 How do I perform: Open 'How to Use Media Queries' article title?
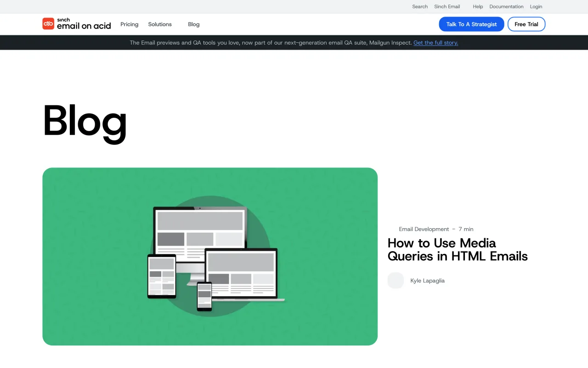click(458, 249)
